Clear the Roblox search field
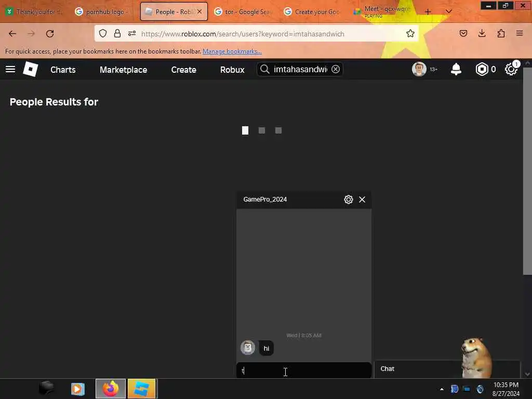The image size is (532, 399). [x=336, y=69]
